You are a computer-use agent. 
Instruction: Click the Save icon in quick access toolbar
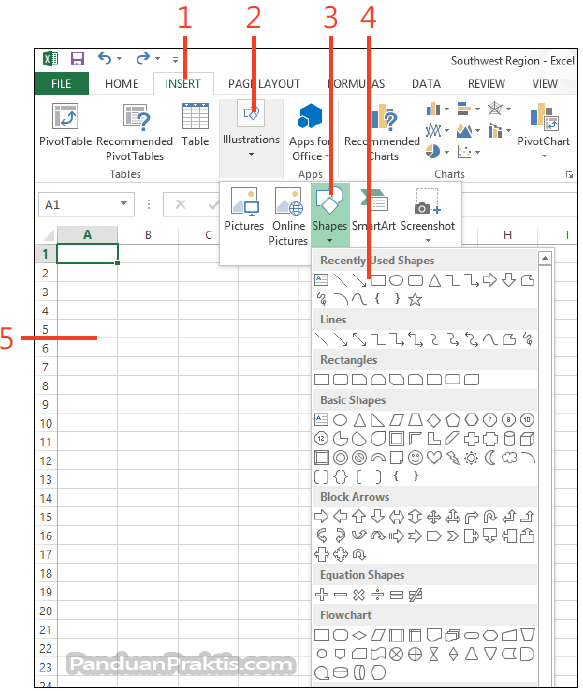click(77, 59)
